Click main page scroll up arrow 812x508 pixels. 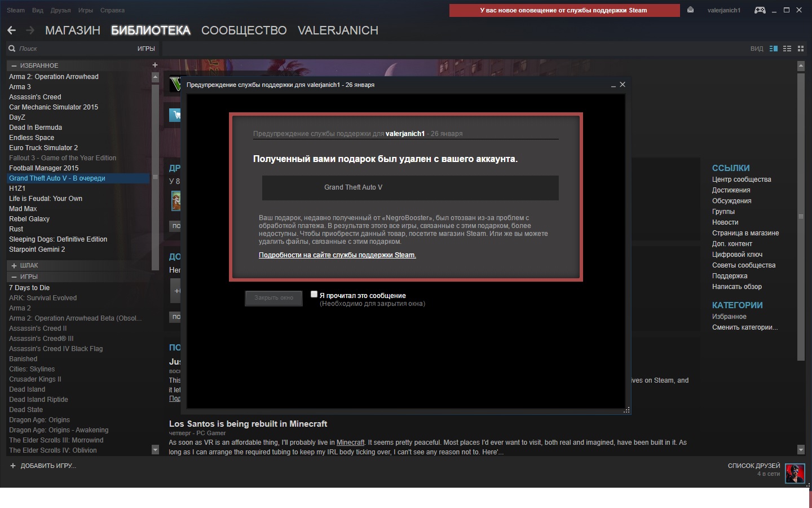click(x=801, y=66)
